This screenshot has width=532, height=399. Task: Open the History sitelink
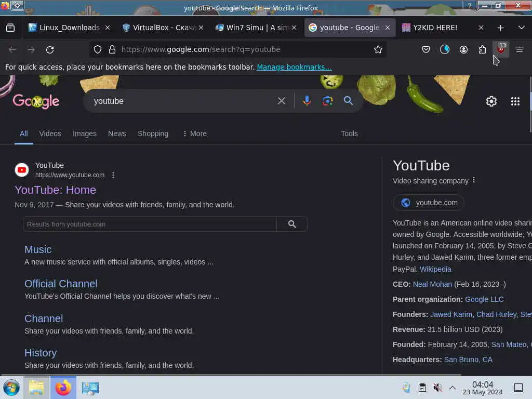tap(41, 353)
